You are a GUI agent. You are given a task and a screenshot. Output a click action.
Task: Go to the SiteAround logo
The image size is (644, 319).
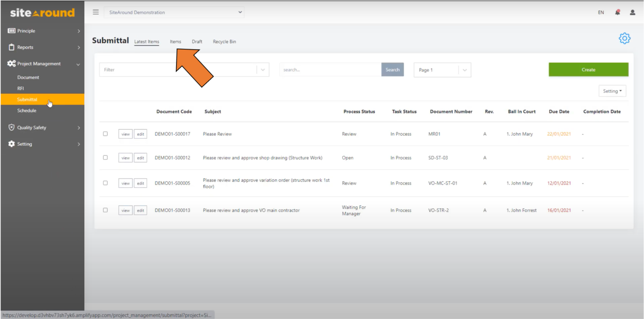click(x=42, y=13)
